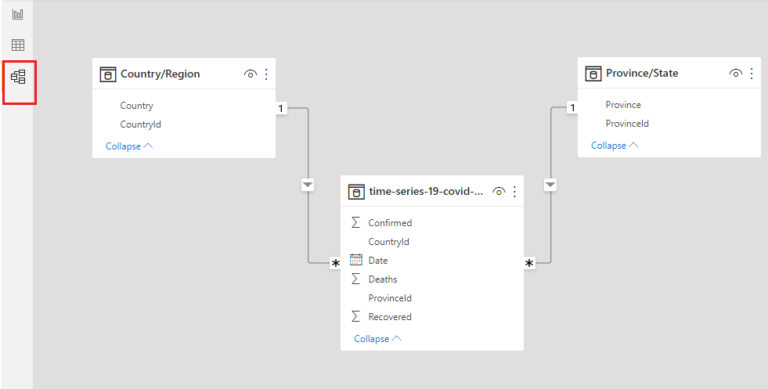Collapse the Country/Region table

click(129, 146)
